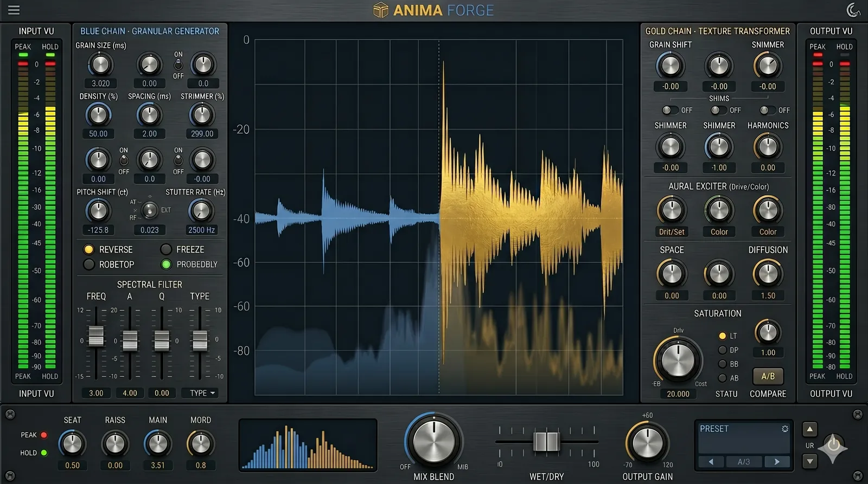Click the power button icon

834,446
